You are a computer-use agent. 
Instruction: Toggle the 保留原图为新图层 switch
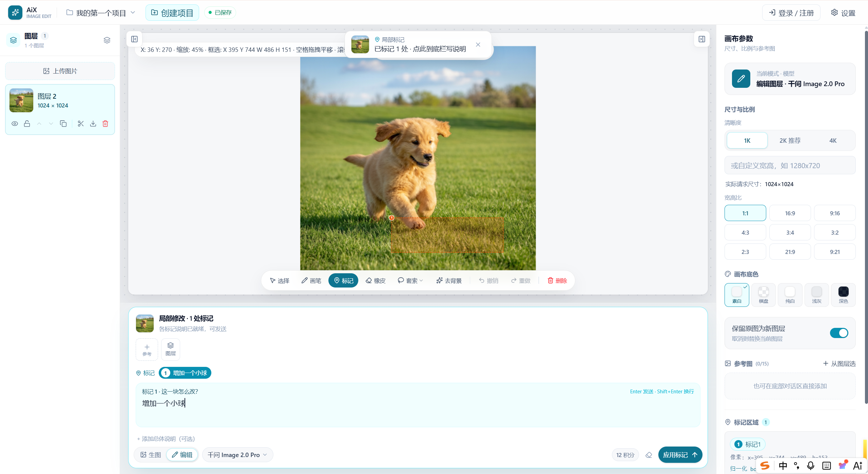tap(839, 333)
